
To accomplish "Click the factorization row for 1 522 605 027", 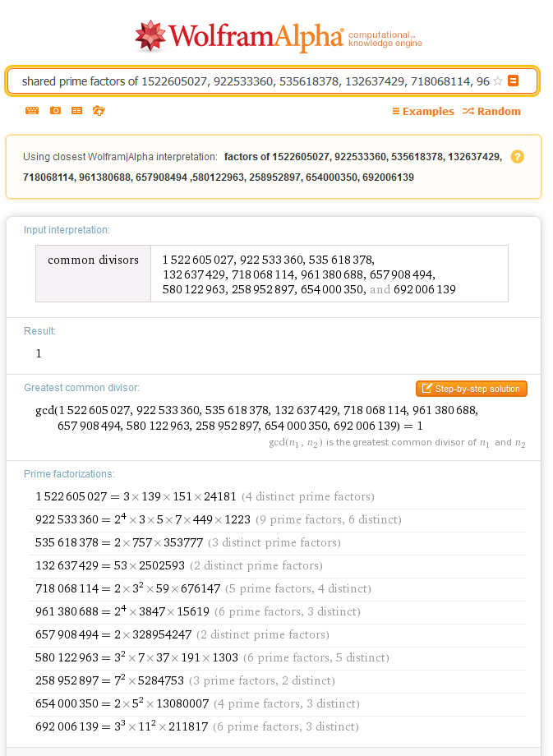I will pos(277,496).
